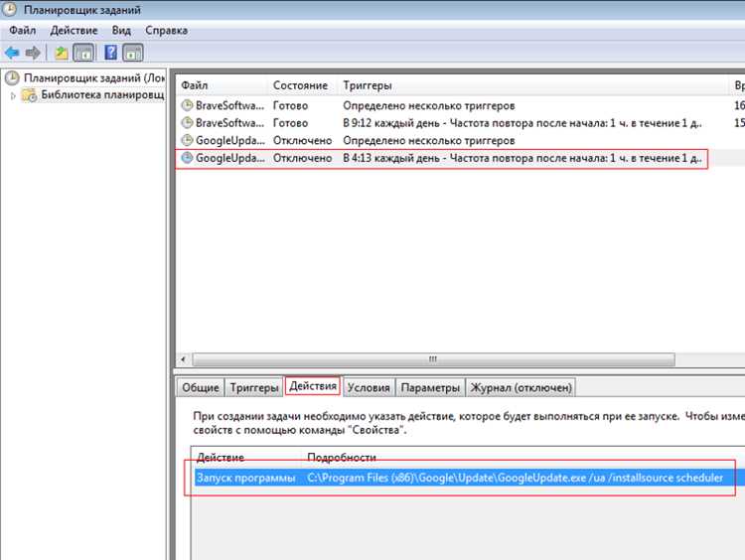Open the Параметры tab
Screen dimensions: 745x560
(x=430, y=387)
